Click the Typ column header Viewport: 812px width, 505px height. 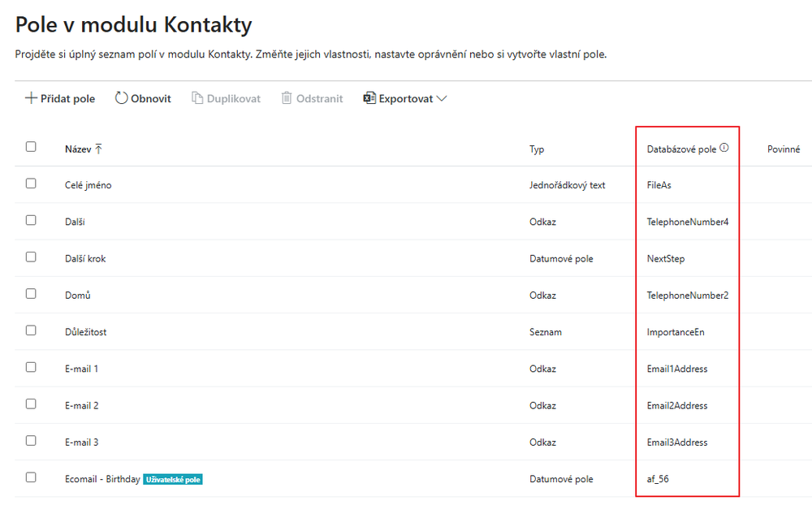coord(537,149)
